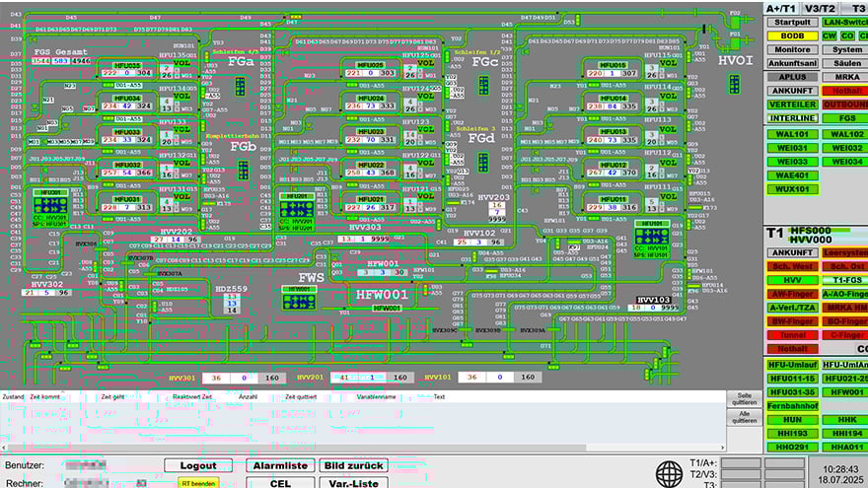Open the blue HVV101 control panel icon
868x488 pixels.
tap(652, 236)
